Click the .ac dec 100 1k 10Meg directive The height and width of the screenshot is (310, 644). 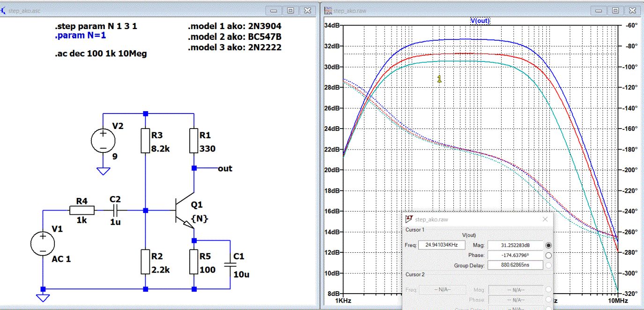coord(101,53)
